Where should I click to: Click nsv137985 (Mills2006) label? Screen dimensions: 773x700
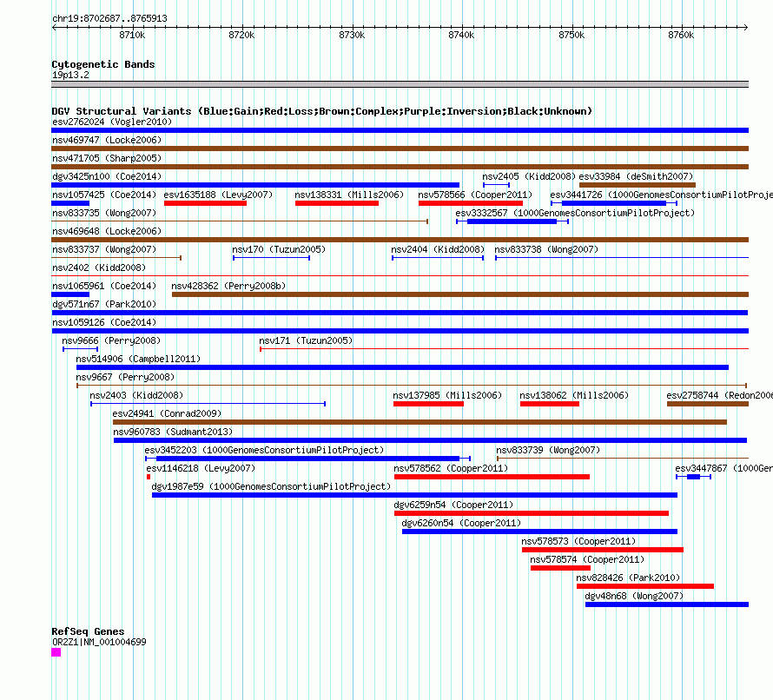point(447,395)
